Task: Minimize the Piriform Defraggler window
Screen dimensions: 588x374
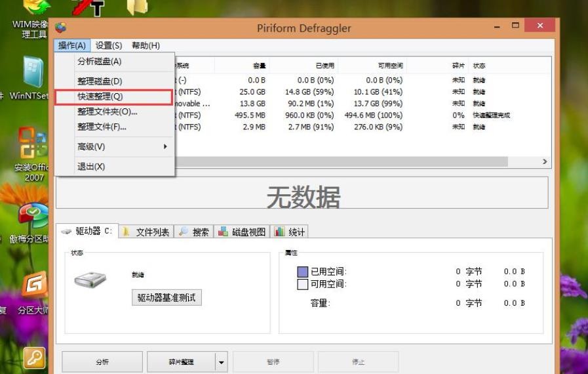Action: [498, 26]
